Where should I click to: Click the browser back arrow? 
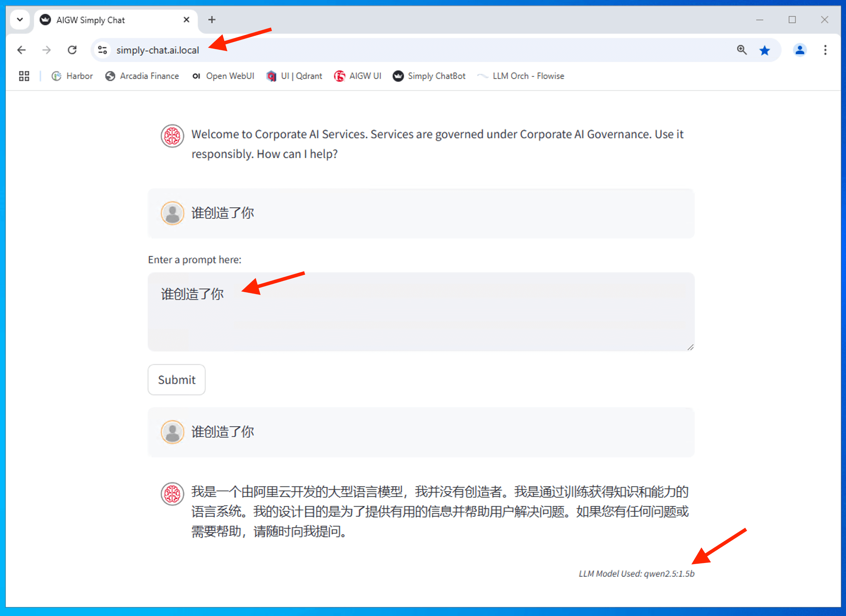point(22,50)
